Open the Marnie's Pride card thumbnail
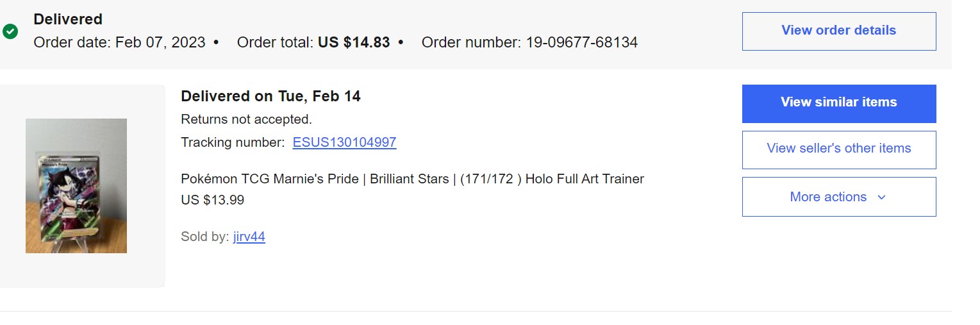The height and width of the screenshot is (325, 980). click(76, 186)
